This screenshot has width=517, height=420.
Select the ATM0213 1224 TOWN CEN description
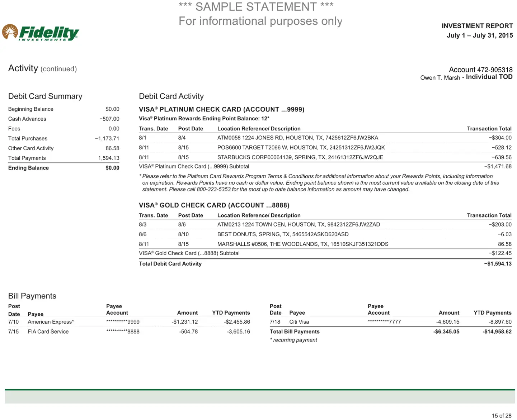click(299, 224)
